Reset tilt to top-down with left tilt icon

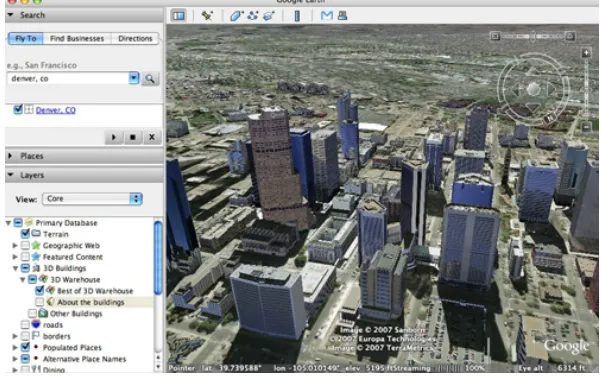495,36
